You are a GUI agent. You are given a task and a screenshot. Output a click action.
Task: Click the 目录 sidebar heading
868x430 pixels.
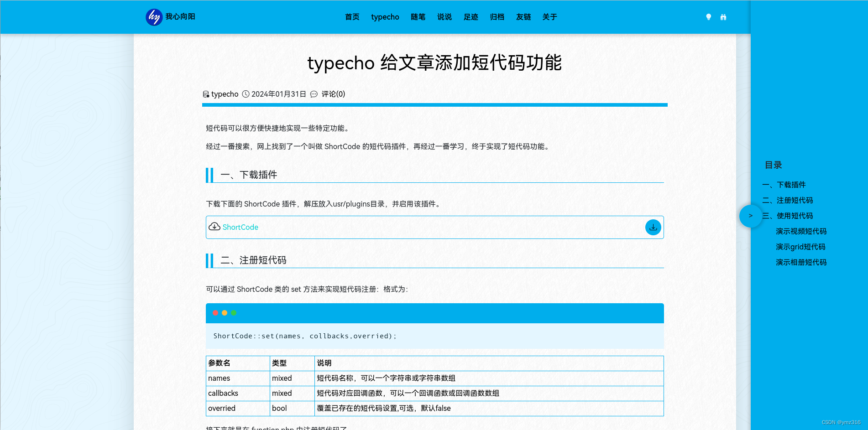click(x=774, y=165)
